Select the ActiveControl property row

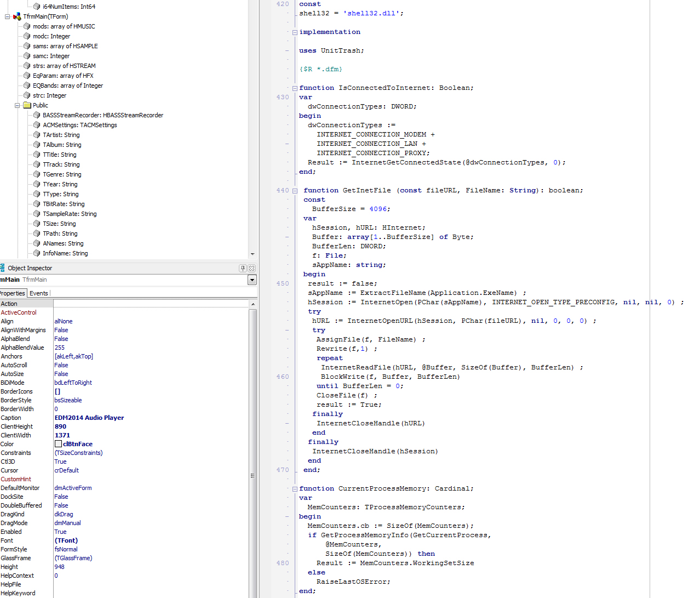(x=125, y=312)
